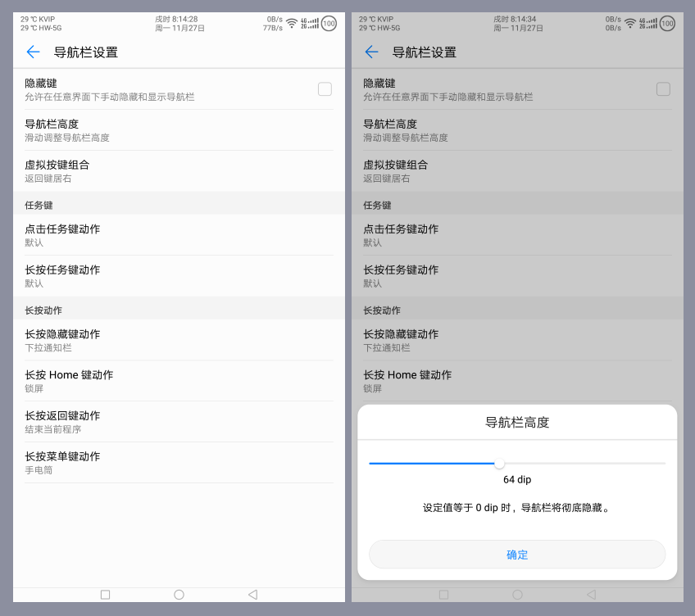Enable the 隐藏键 checkbox on the left screen
Screen dimensions: 695x616
click(325, 89)
